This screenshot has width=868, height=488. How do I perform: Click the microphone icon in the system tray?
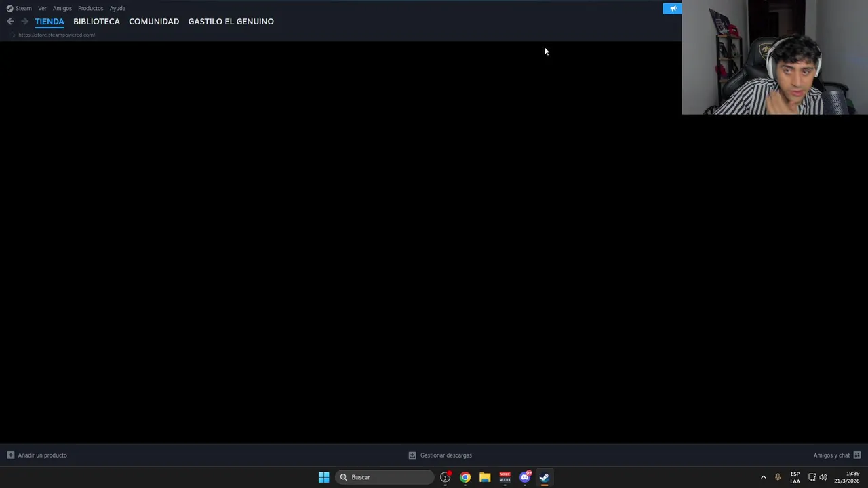(x=778, y=477)
